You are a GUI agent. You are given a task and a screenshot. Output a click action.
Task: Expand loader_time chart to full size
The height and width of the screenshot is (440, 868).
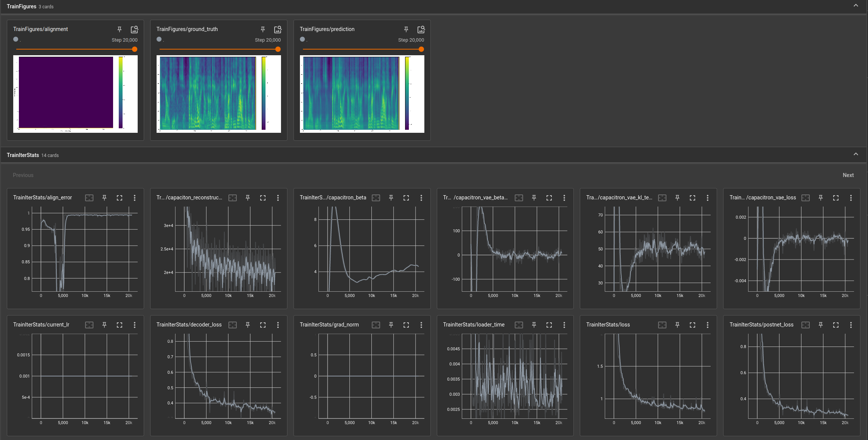click(549, 325)
